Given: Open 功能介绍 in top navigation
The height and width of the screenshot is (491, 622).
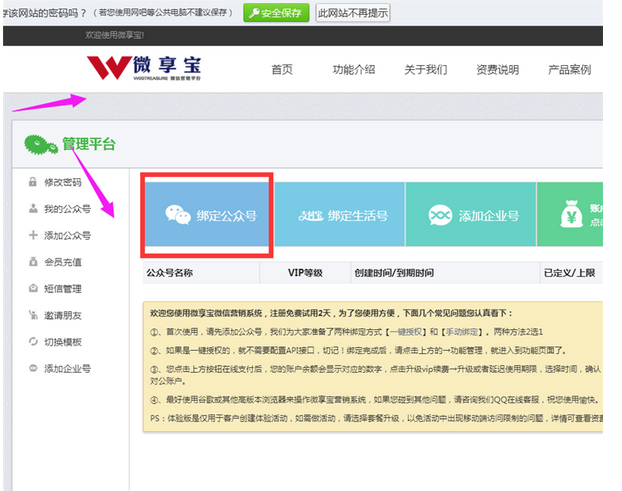Looking at the screenshot, I should tap(353, 70).
